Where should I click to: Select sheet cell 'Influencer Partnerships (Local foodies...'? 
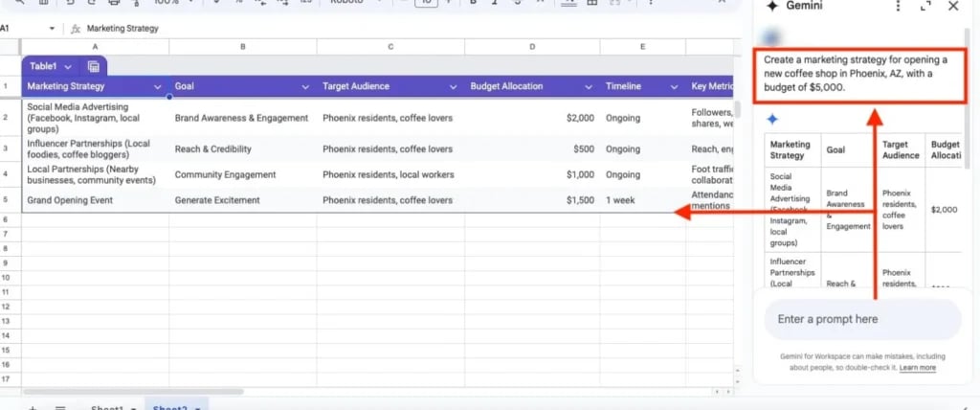(x=95, y=149)
